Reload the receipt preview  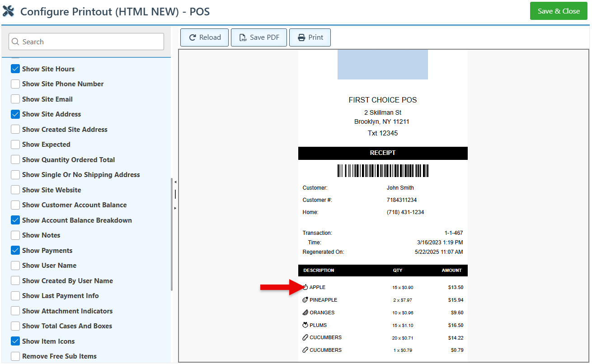205,37
